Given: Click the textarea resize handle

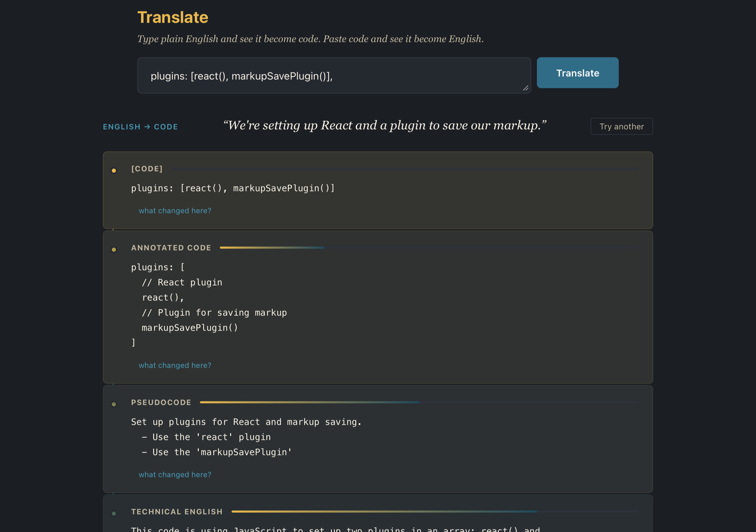Looking at the screenshot, I should 526,89.
